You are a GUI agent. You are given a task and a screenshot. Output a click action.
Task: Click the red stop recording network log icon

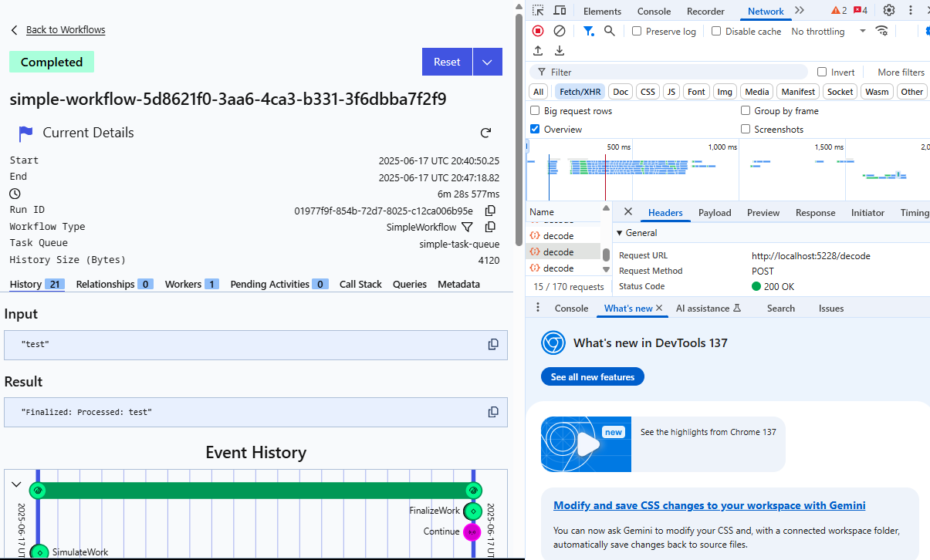[538, 31]
